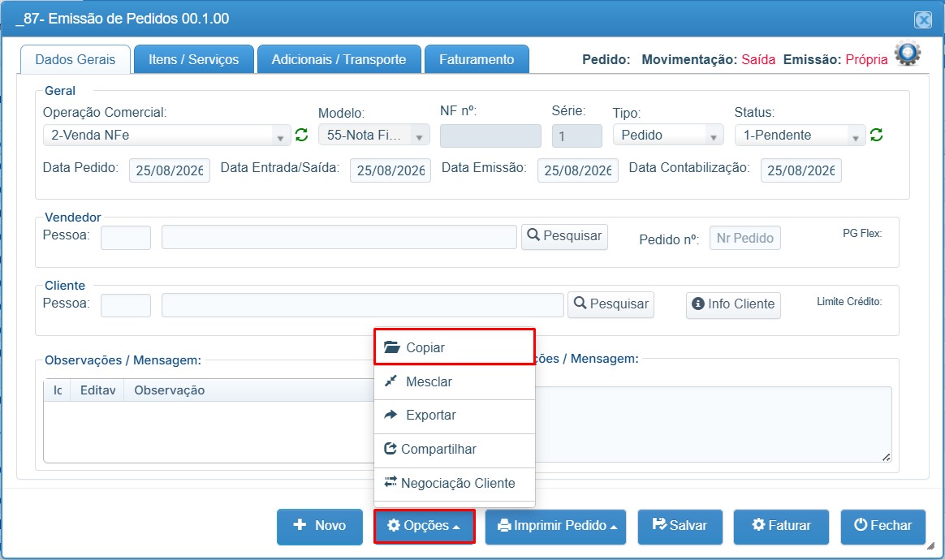The image size is (945, 560).
Task: Open the Modelo dropdown
Action: click(x=374, y=135)
